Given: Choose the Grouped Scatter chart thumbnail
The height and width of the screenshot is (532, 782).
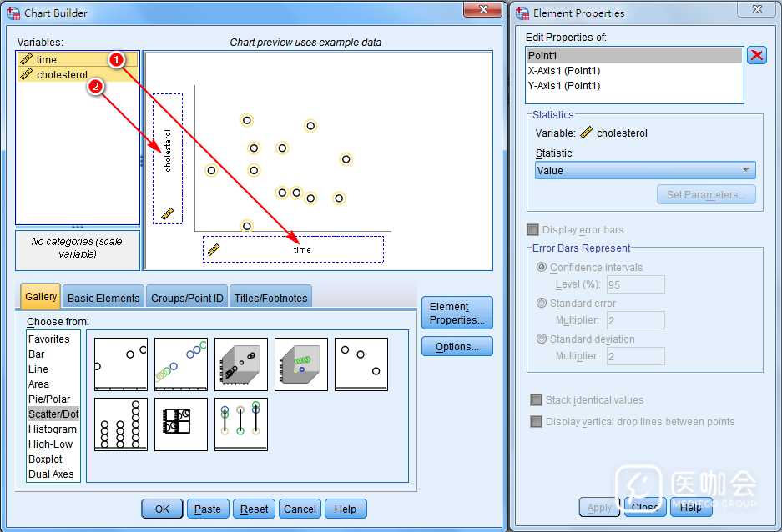Looking at the screenshot, I should coord(181,364).
